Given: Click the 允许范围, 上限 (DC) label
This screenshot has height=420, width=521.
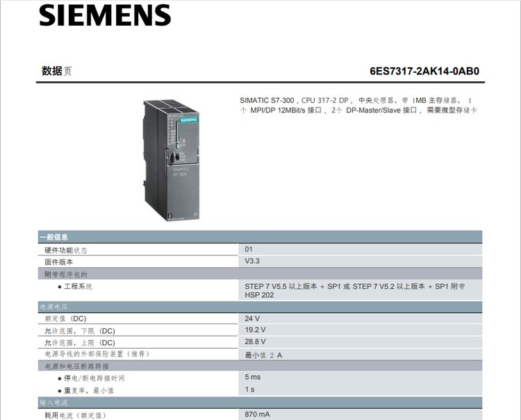Looking at the screenshot, I should pos(80,343).
